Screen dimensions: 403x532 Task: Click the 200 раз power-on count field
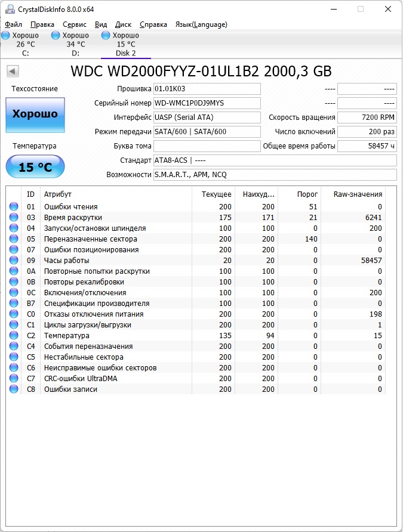click(367, 132)
